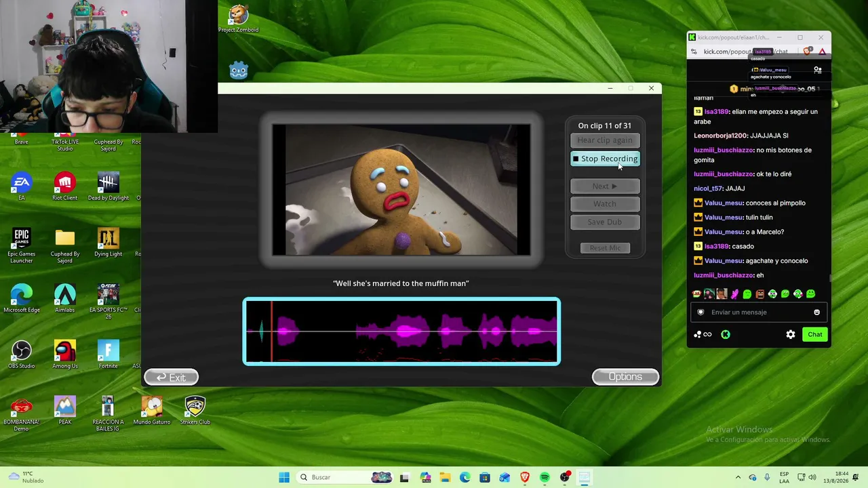Click the Reset Mic button

click(605, 248)
